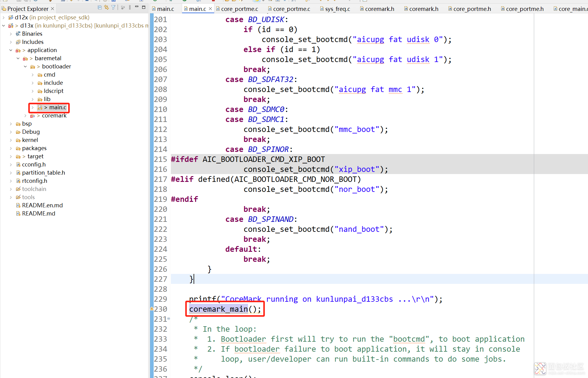
Task: Click the "xip_boot" string on line 216
Action: click(x=357, y=169)
